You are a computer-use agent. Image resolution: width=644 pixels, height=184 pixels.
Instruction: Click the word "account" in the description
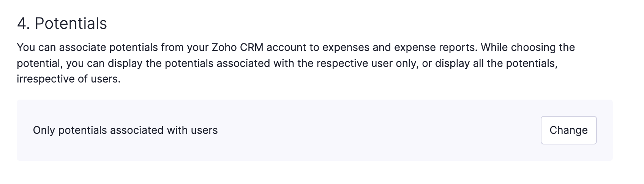(x=281, y=48)
